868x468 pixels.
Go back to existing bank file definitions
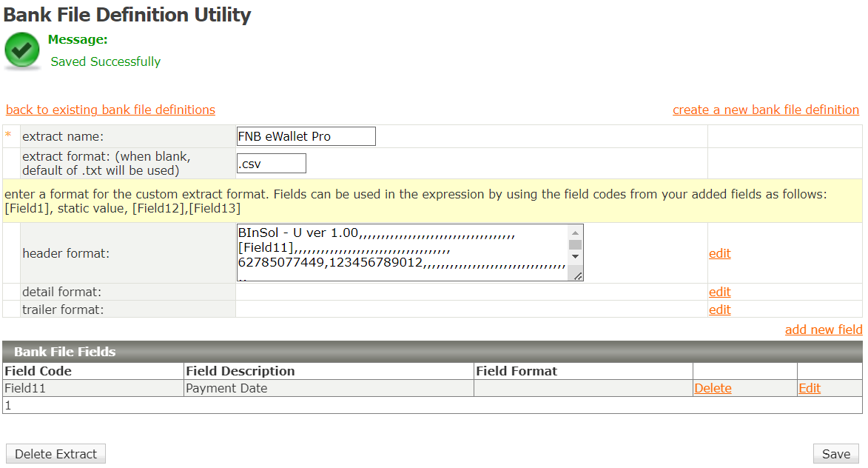click(x=110, y=110)
